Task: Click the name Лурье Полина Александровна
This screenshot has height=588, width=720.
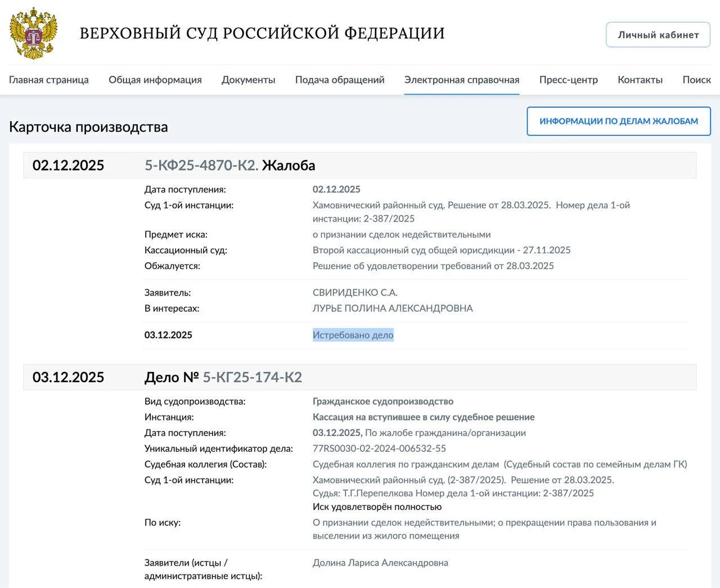Action: tap(393, 308)
